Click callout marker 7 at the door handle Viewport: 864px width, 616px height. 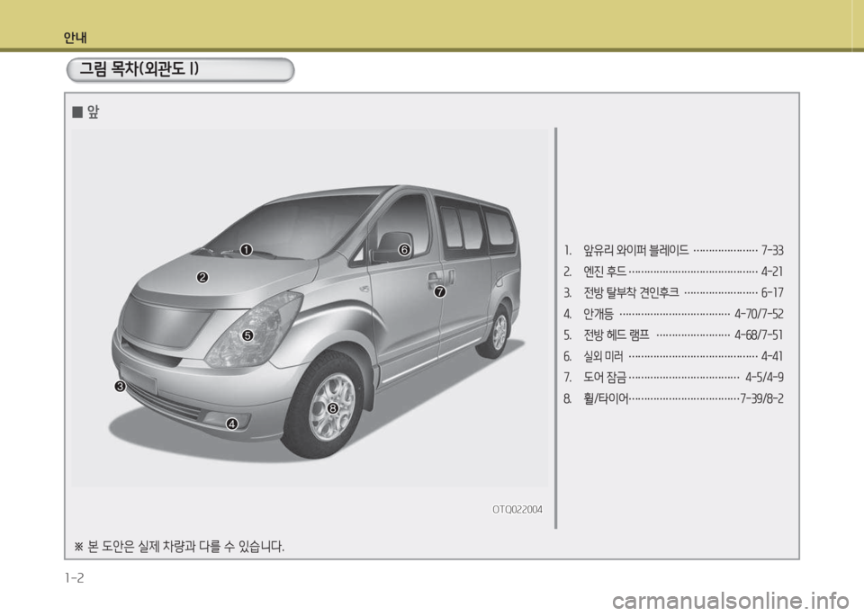[x=440, y=292]
